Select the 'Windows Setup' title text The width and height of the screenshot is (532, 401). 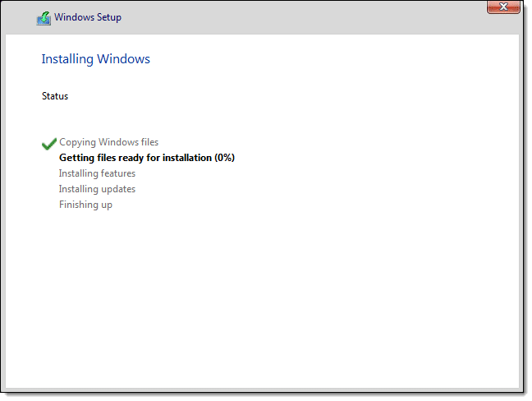(x=88, y=17)
